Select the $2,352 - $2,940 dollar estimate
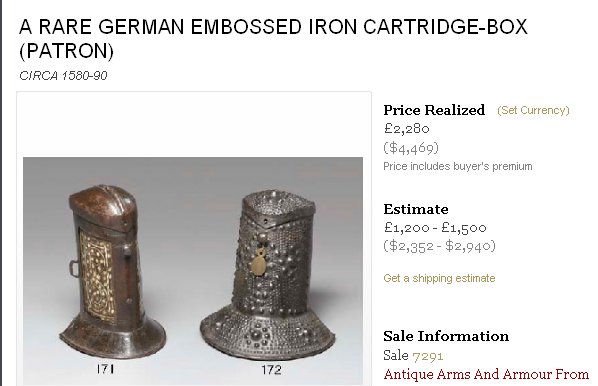The width and height of the screenshot is (598, 386). click(x=439, y=246)
